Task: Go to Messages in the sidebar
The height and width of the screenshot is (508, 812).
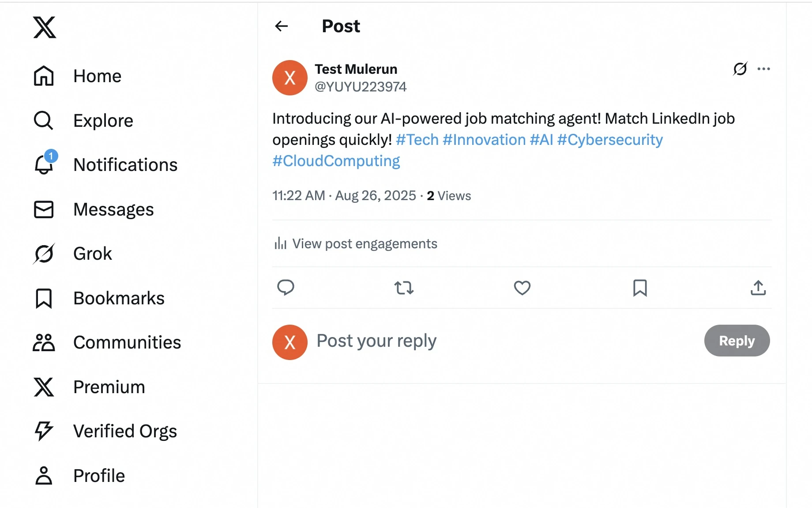Action: (x=94, y=209)
